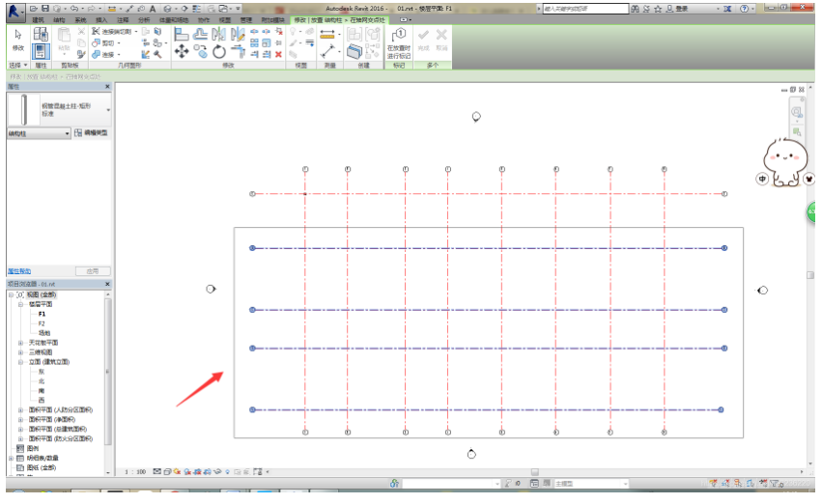Open the View ribbon tab
Viewport: 822px width, 504px height.
224,20
